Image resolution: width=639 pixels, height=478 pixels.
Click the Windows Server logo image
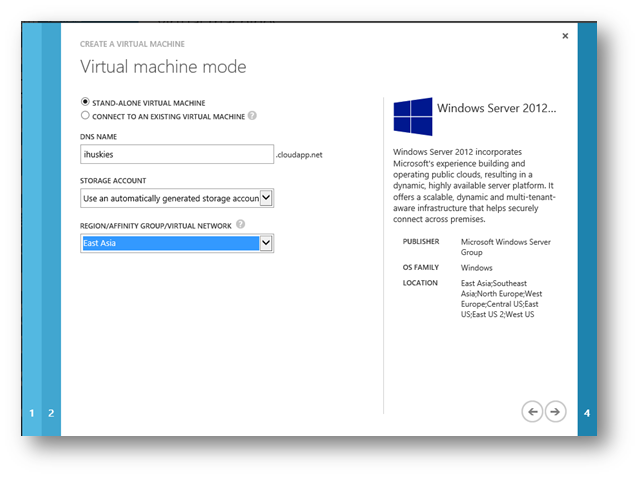[x=413, y=117]
